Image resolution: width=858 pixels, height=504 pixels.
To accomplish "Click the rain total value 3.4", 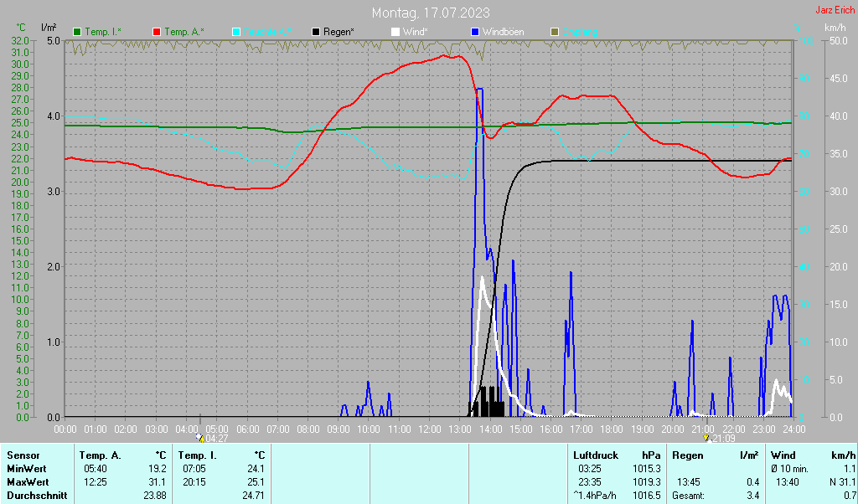I will [x=753, y=496].
